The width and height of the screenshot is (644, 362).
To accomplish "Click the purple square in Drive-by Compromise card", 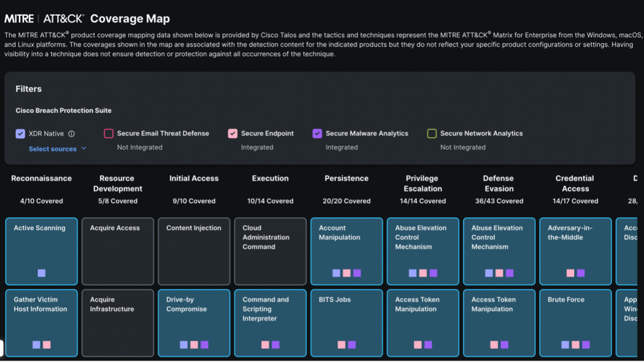I will tap(204, 345).
